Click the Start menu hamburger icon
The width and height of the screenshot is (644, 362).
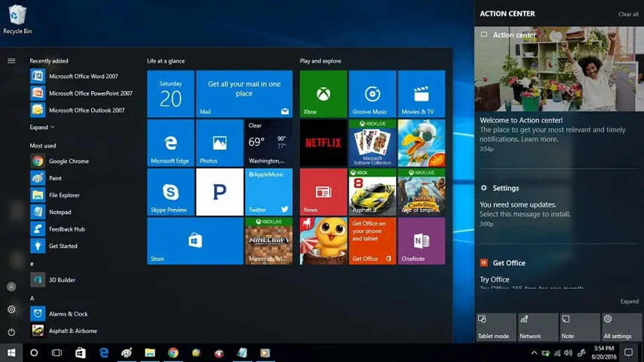[11, 61]
